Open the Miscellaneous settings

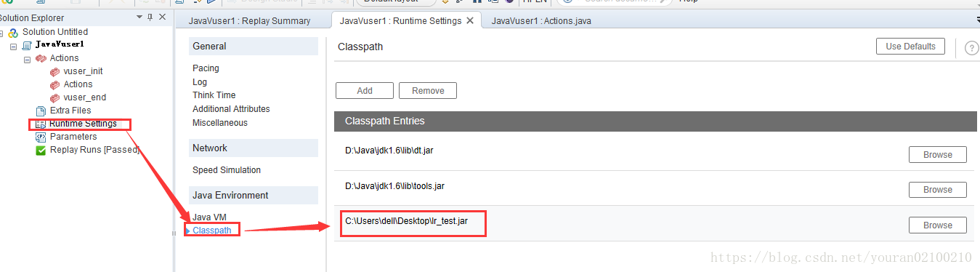coord(219,123)
